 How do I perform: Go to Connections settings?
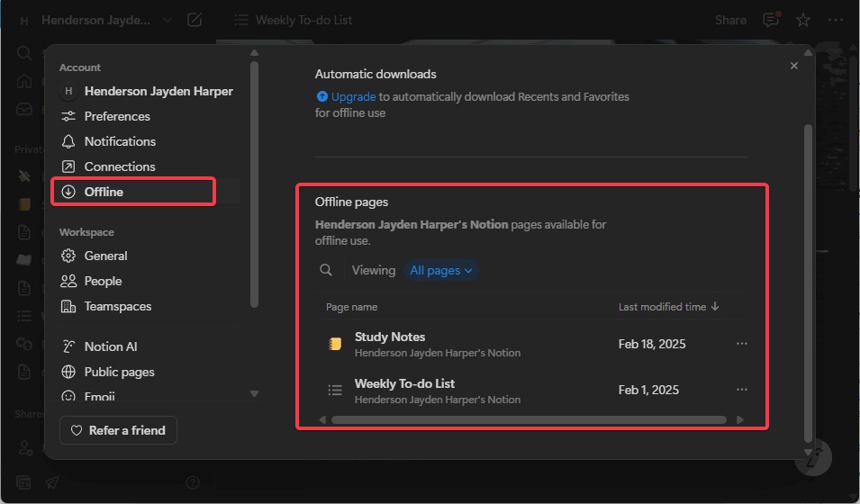tap(120, 166)
